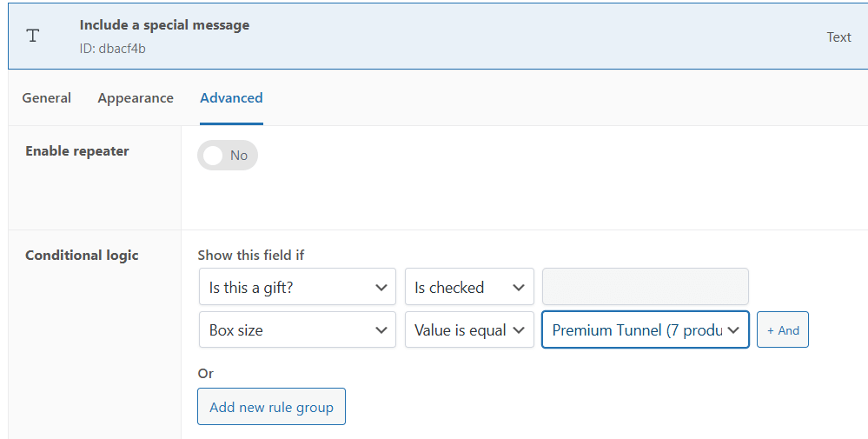The height and width of the screenshot is (439, 868).
Task: Open the "Is this a gift?" field dropdown
Action: click(297, 287)
